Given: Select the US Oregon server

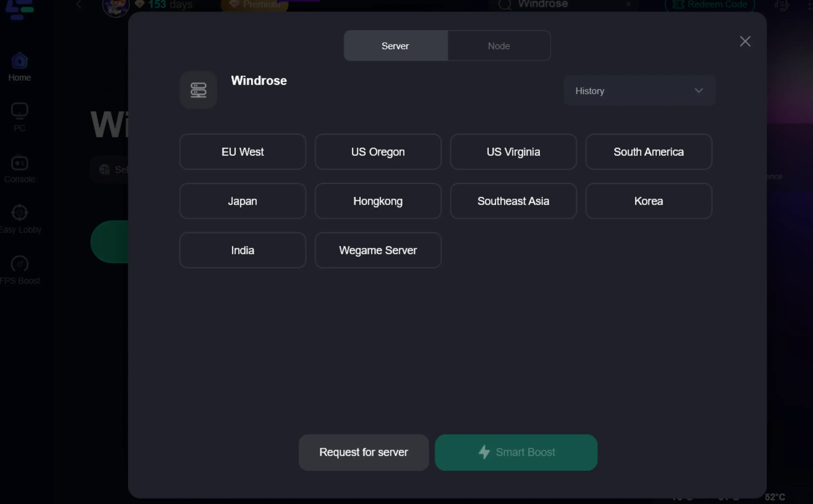Looking at the screenshot, I should 378,152.
